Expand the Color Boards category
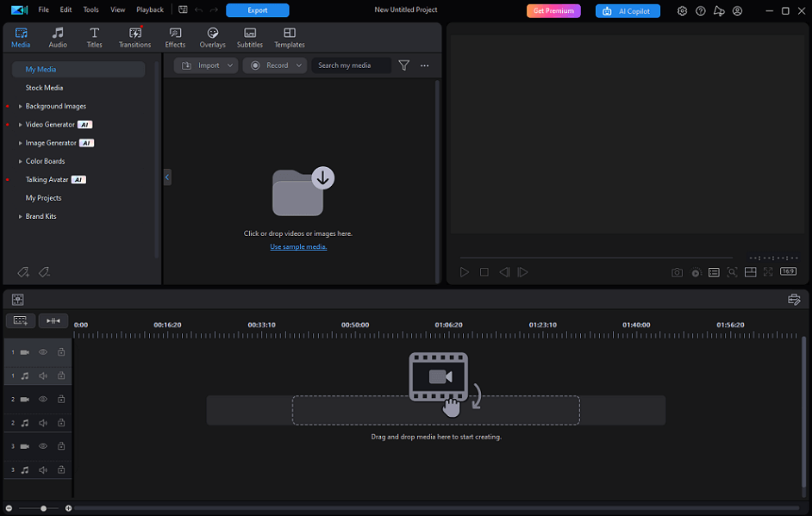Screen dimensions: 812x516 (x=20, y=161)
